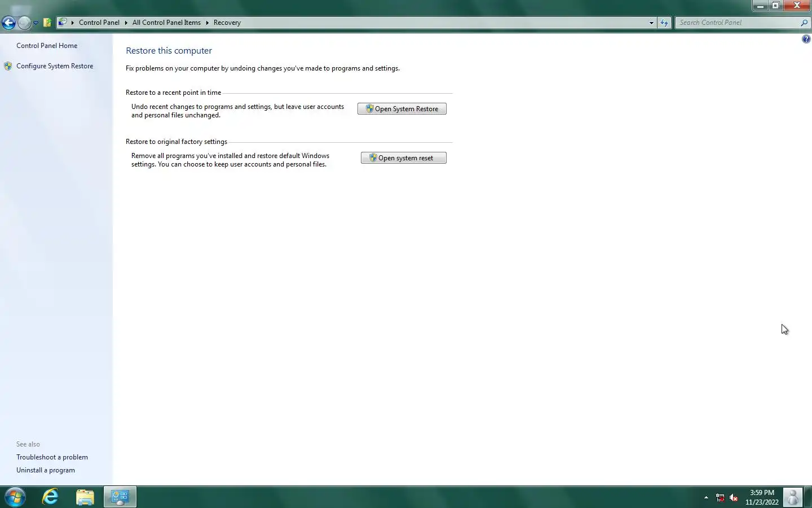
Task: Open Configure System Restore link
Action: click(x=55, y=66)
